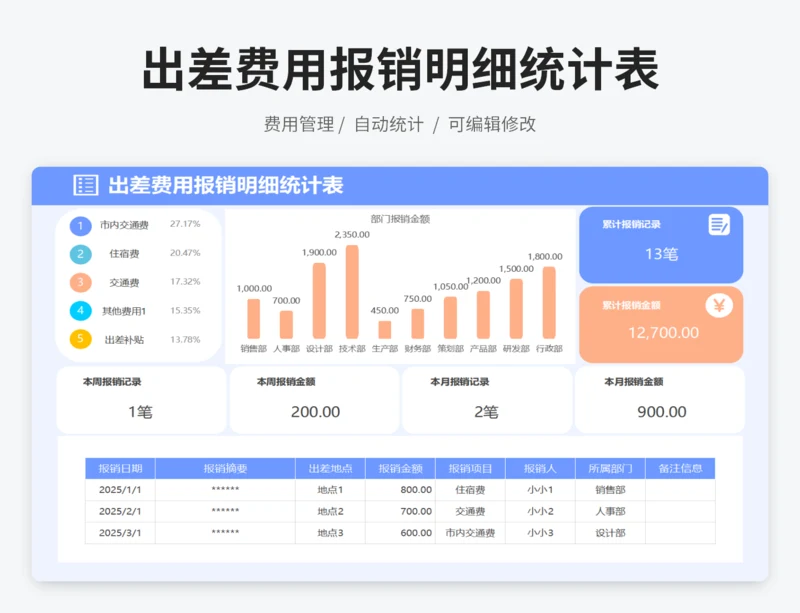Select the 地点1 cell
This screenshot has width=800, height=613.
(x=330, y=489)
